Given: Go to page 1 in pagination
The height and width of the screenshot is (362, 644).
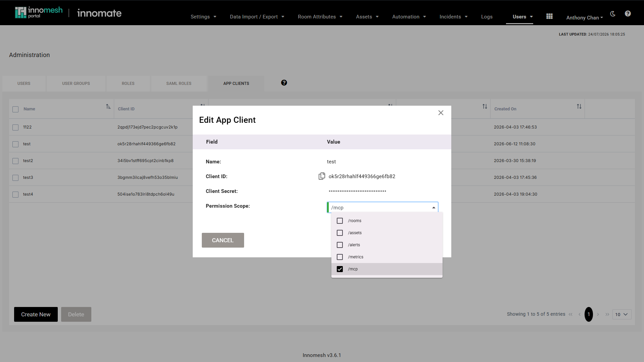Looking at the screenshot, I should (x=589, y=314).
